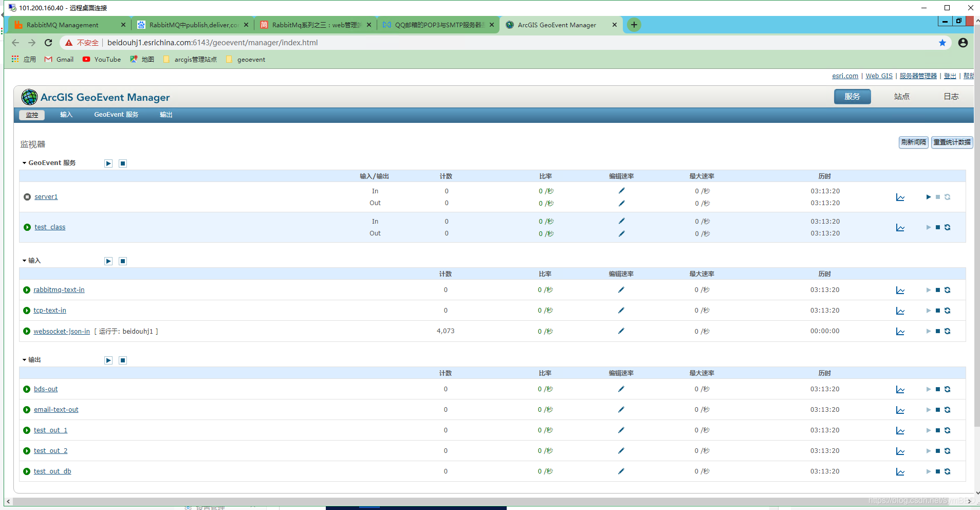Screen dimensions: 980x510
Task: Open the Web GIS link
Action: click(x=879, y=76)
